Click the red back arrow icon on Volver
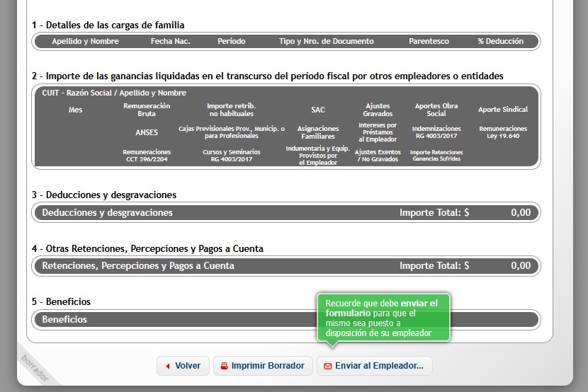This screenshot has height=392, width=588. (168, 366)
